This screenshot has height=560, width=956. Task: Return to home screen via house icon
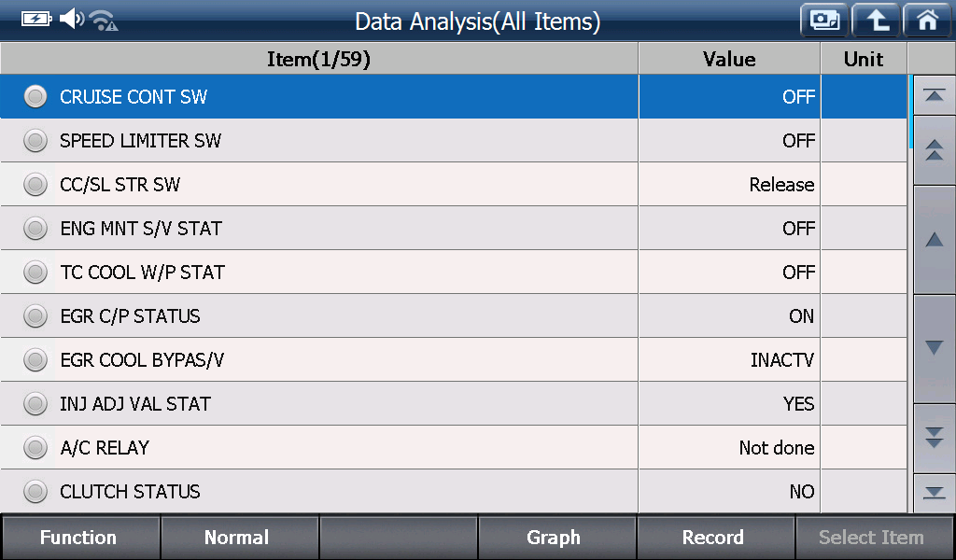click(x=927, y=21)
